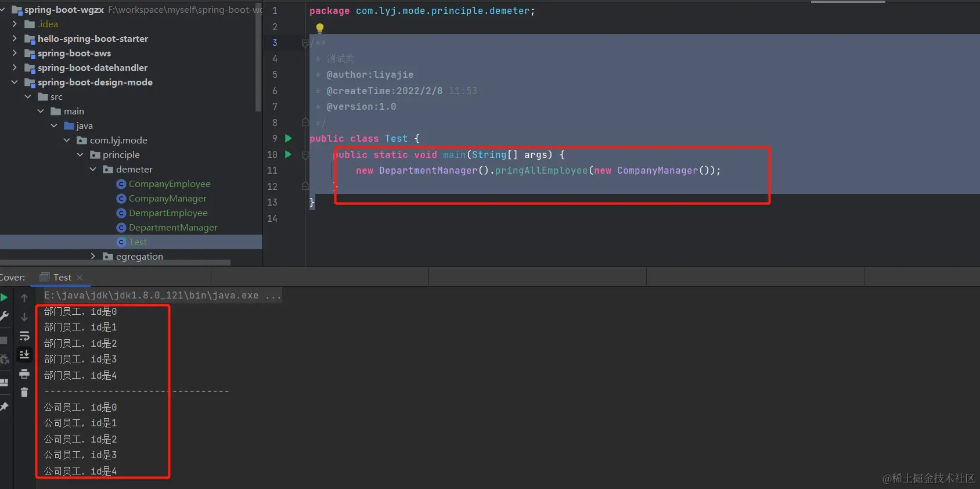Select the spring-boot-wgzx project root label
The image size is (980, 489).
point(64,10)
